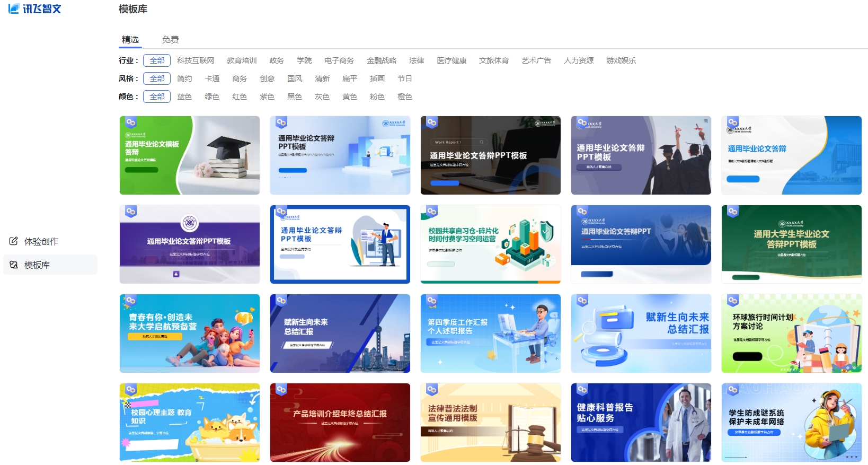Filter color by 紫色

click(x=267, y=96)
